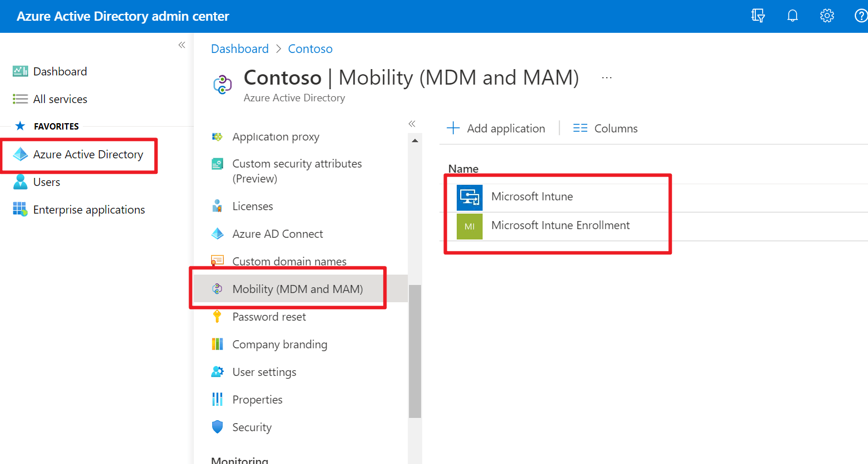Click Add application

click(495, 128)
